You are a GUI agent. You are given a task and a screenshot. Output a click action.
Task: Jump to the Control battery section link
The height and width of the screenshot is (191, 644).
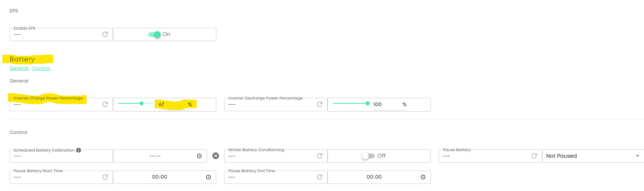click(x=41, y=68)
